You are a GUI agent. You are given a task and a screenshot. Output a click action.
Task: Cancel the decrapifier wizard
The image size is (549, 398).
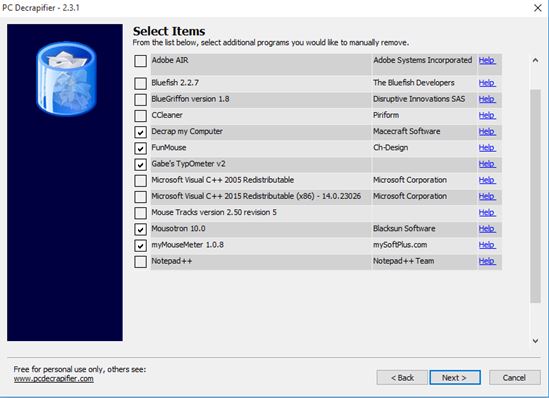coord(514,378)
